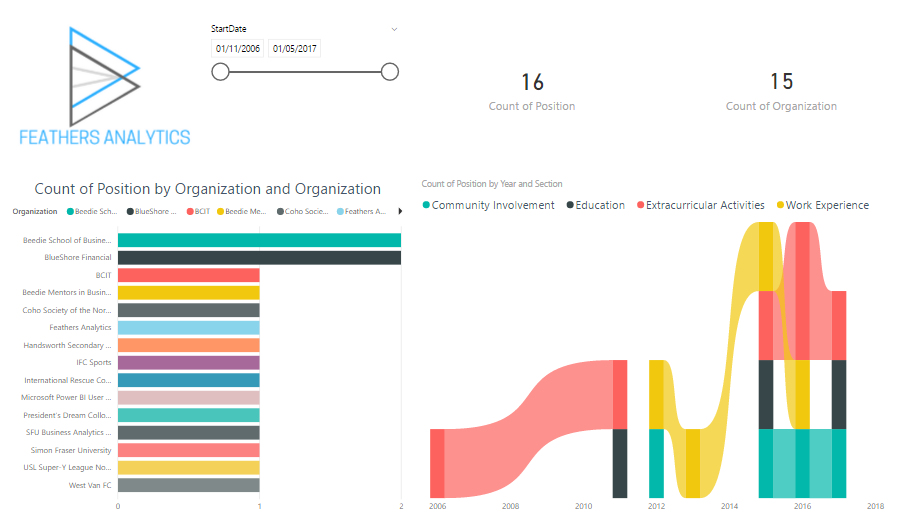
Task: Select Feathers A... light blue legend dot
Action: point(340,211)
